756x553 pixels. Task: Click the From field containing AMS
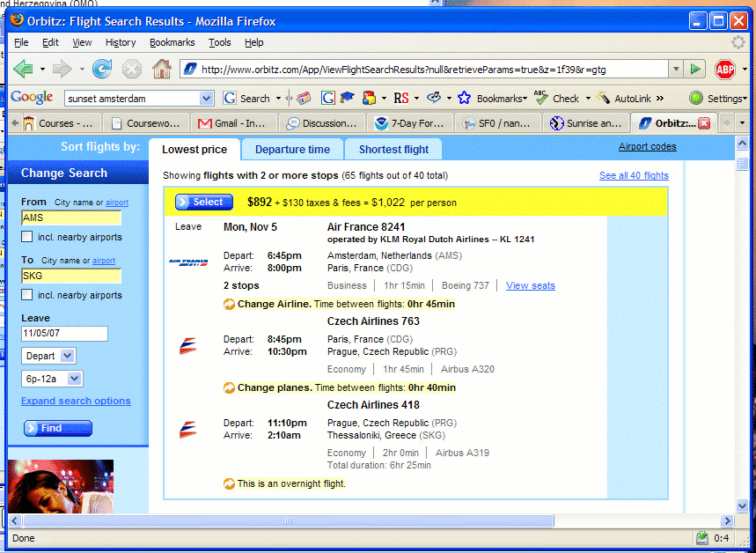tap(71, 218)
